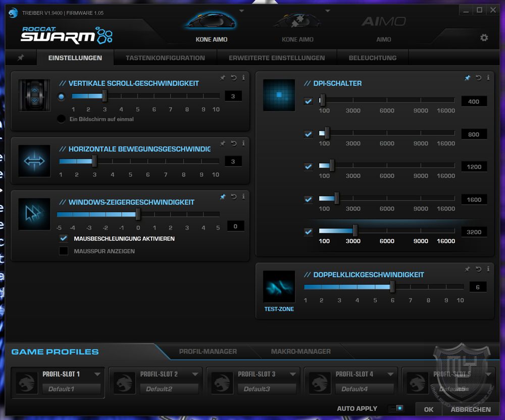Expand the Profil-Slot 2 dropdown

point(195,374)
